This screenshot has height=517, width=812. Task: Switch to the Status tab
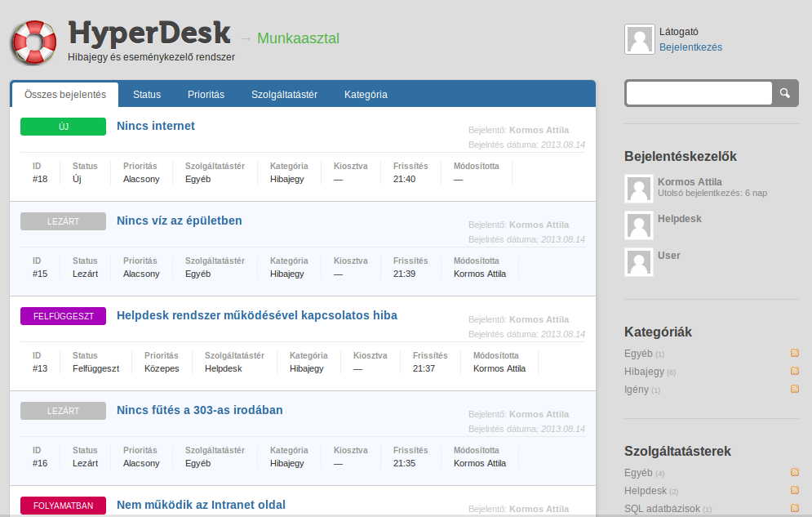[x=147, y=95]
